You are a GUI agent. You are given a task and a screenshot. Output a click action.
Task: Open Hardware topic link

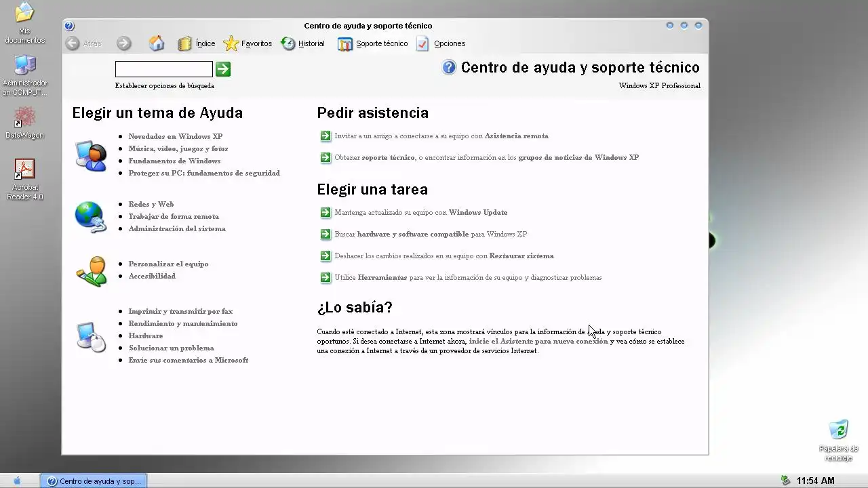(146, 335)
